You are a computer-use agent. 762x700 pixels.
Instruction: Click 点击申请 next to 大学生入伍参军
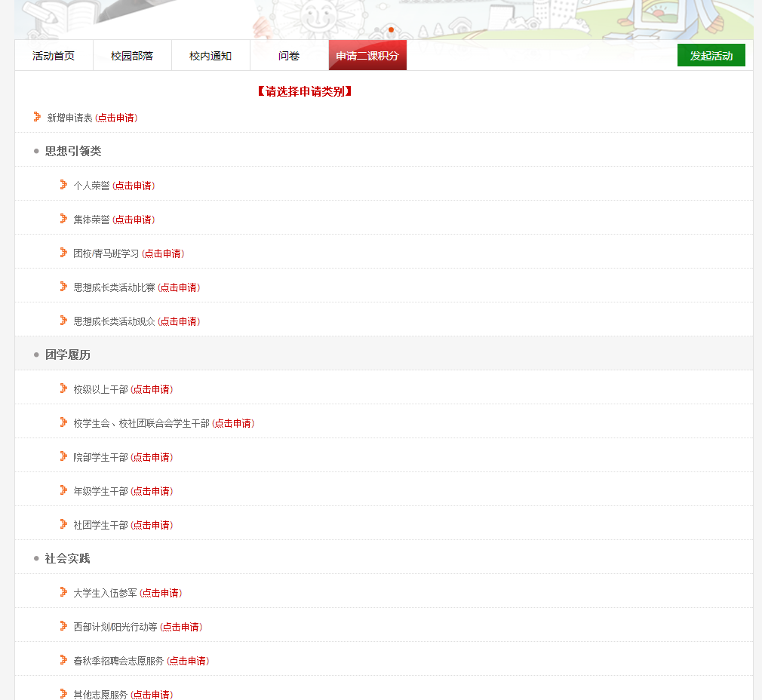coord(161,594)
